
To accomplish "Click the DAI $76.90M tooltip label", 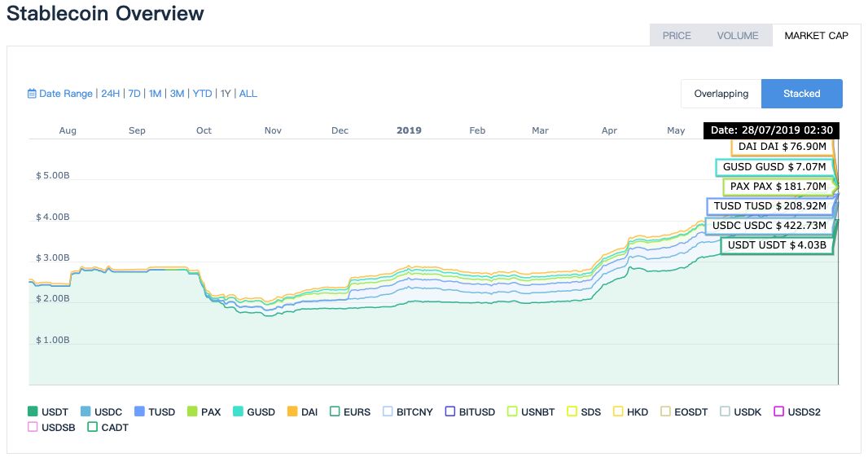I will coord(783,147).
